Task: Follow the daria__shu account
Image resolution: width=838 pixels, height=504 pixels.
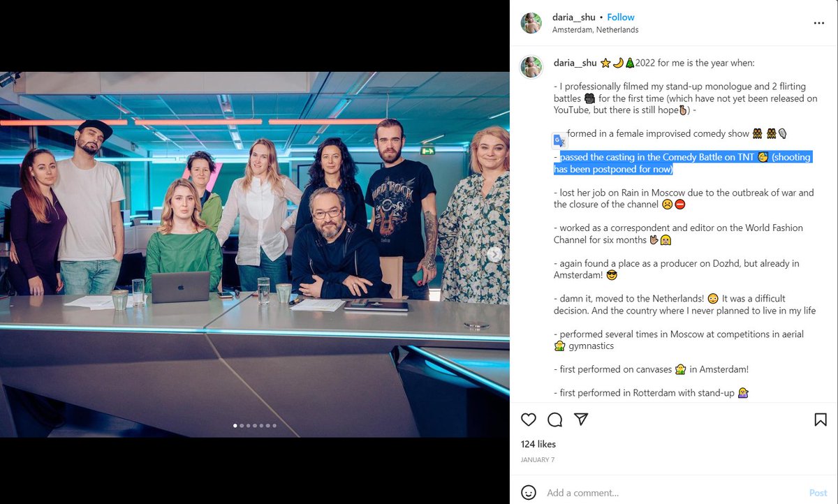Action: [x=621, y=17]
